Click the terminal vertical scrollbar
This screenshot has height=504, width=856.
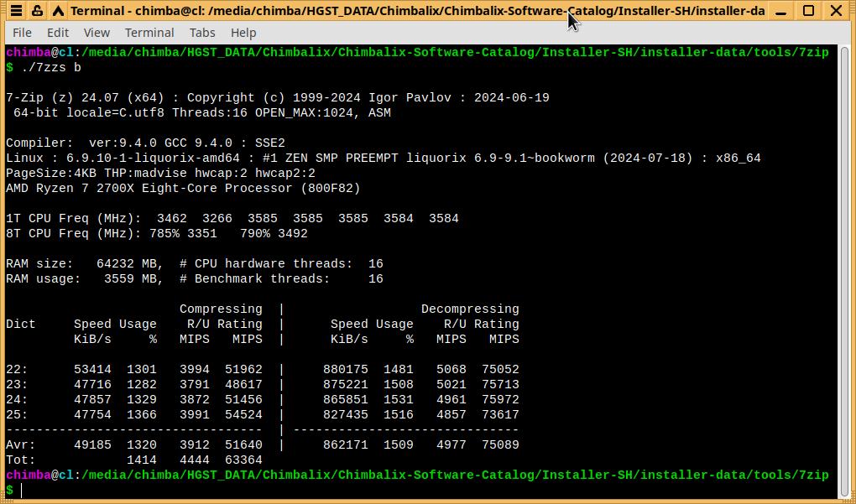point(845,271)
